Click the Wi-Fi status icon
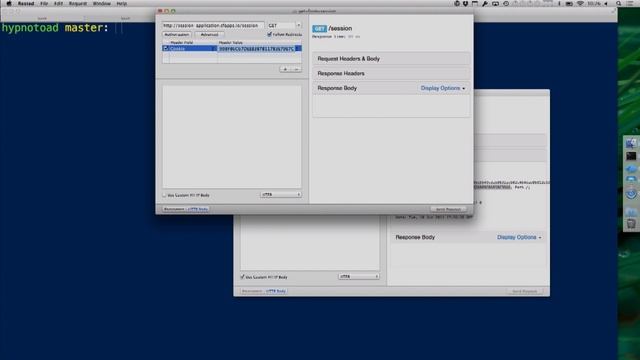This screenshot has height=360, width=640. [x=580, y=3]
